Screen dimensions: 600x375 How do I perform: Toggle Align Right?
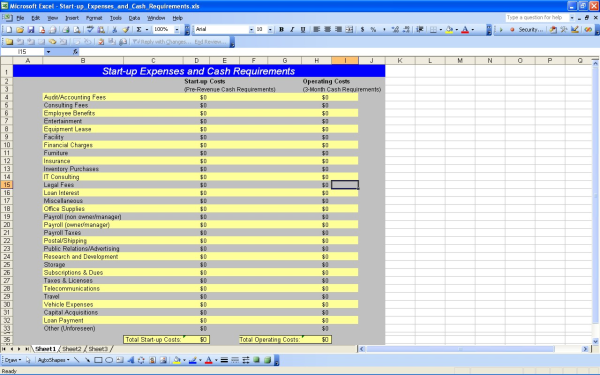[x=338, y=29]
